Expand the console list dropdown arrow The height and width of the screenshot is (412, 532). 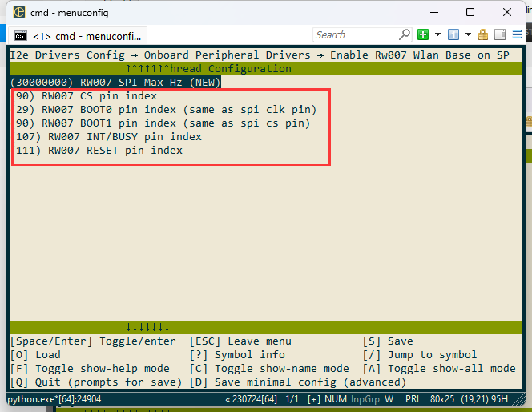click(x=468, y=34)
